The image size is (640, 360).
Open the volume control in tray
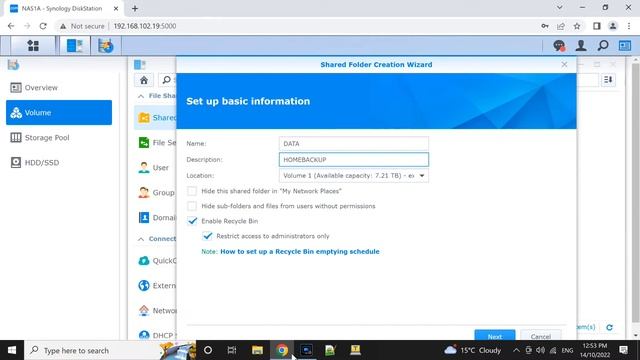click(540, 350)
